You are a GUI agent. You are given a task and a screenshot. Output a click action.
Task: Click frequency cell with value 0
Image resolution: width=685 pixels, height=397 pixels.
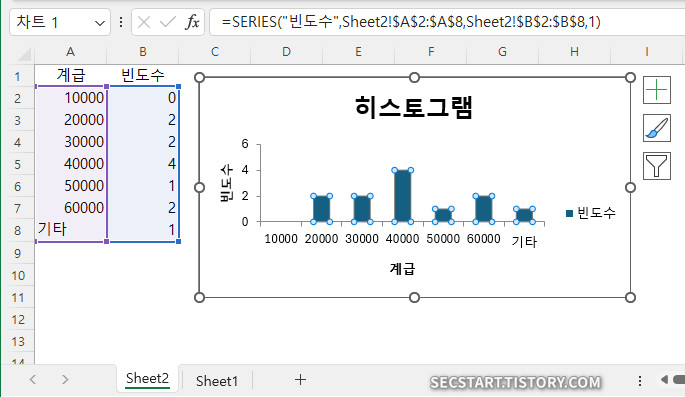coord(143,98)
